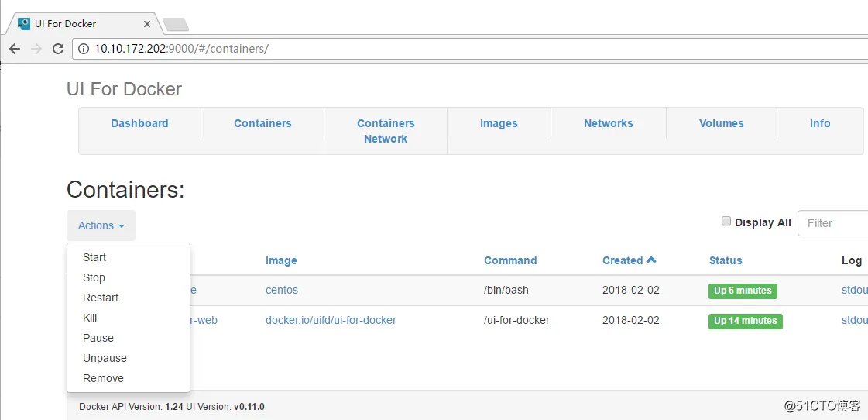Click the /ui-for-docker command cell
Viewport: 868px width, 420px height.
coord(516,320)
